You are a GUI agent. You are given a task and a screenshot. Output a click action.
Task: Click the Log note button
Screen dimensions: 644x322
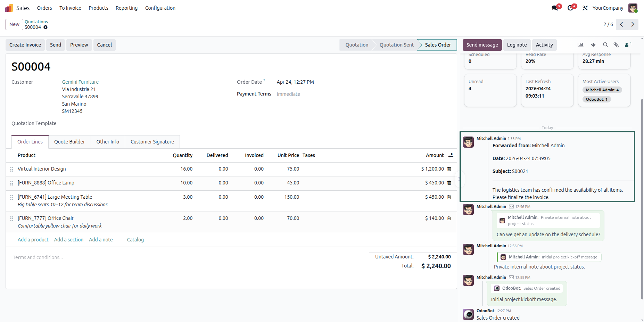pos(517,45)
